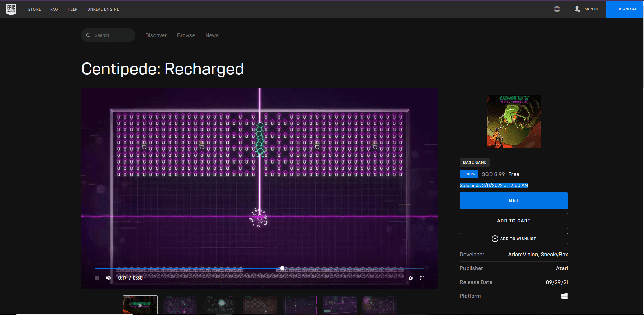Click the 0:17 / 0:30 video time display
The height and width of the screenshot is (315, 644).
pos(130,278)
